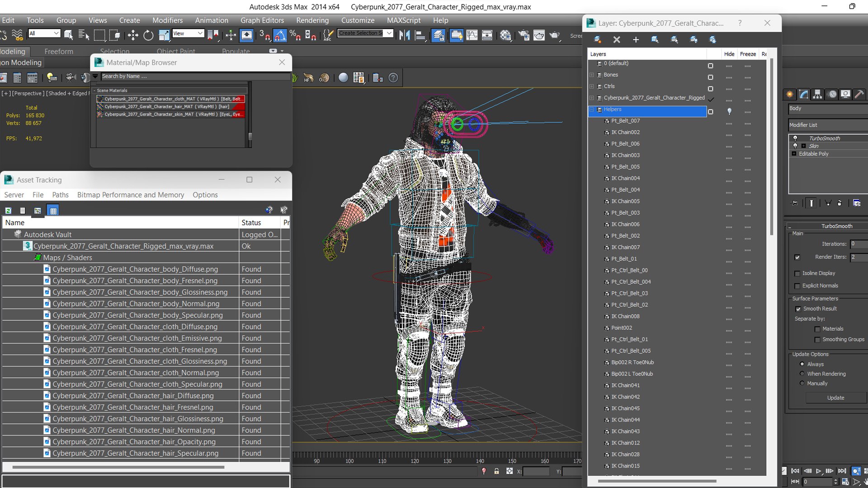Screen dimensions: 868x488
Task: Select When Rendering update option
Action: point(802,374)
